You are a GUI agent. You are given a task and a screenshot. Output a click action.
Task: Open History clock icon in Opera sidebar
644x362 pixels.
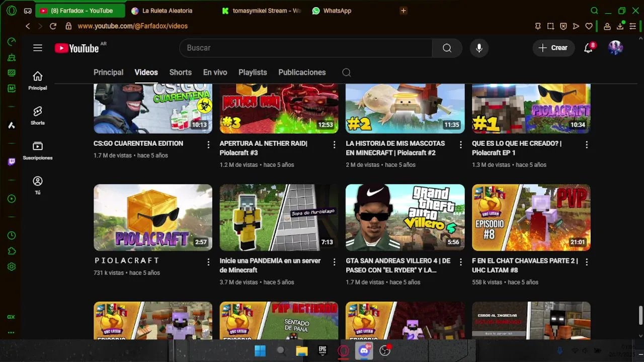pyautogui.click(x=12, y=235)
